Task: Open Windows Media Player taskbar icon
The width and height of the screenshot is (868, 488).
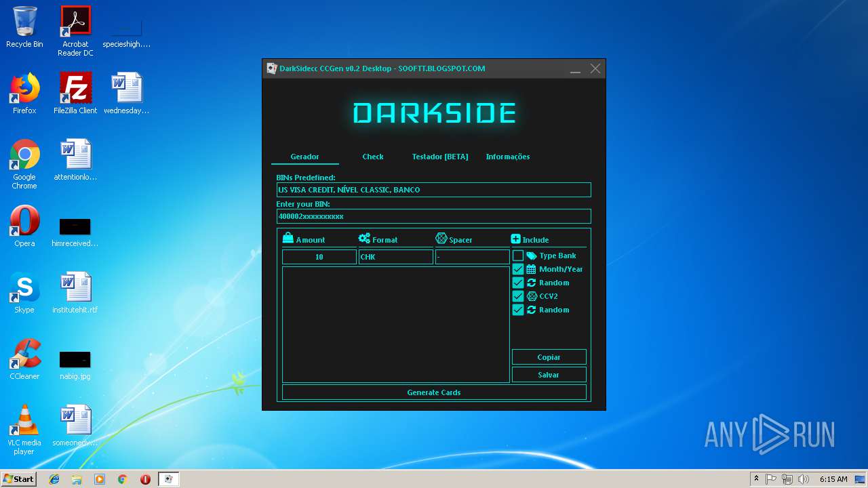Action: [x=100, y=479]
